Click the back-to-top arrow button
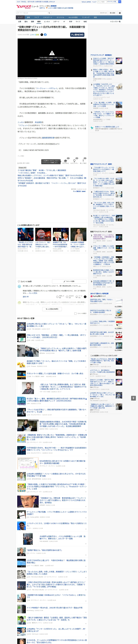The width and height of the screenshot is (138, 644). (x=133, y=398)
